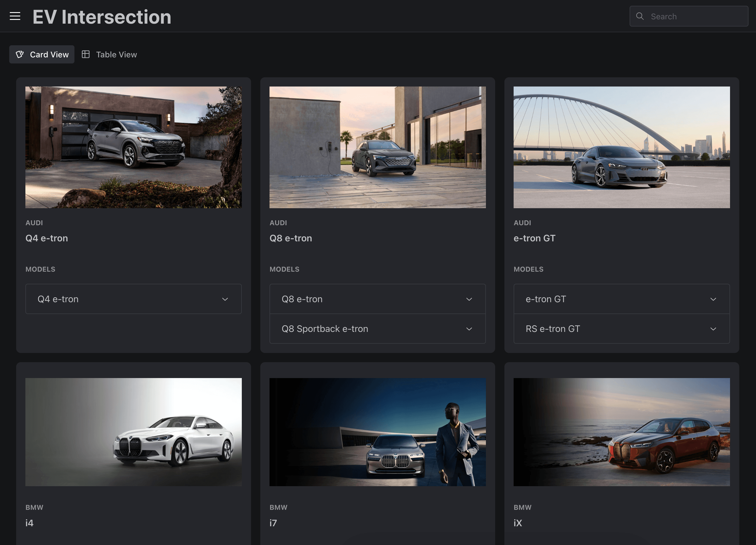Expand the Q8 Sportback e-tron accordion
Image resolution: width=756 pixels, height=545 pixels.
point(377,328)
